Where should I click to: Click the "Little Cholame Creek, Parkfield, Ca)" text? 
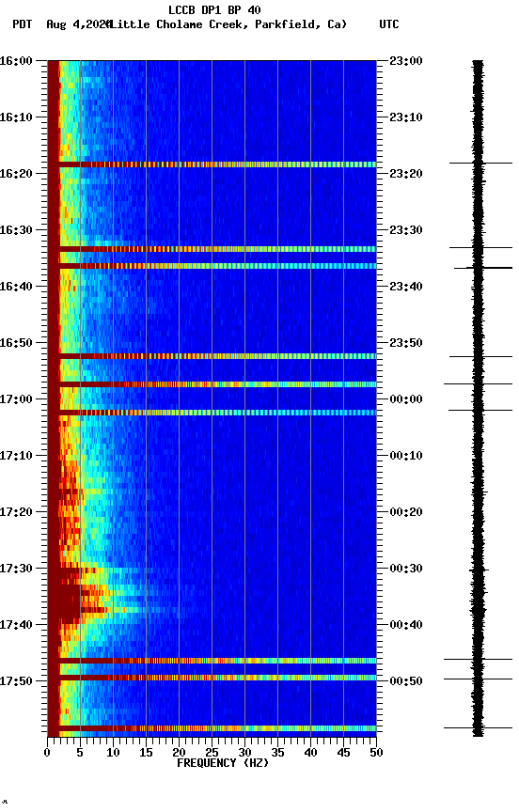pyautogui.click(x=228, y=24)
